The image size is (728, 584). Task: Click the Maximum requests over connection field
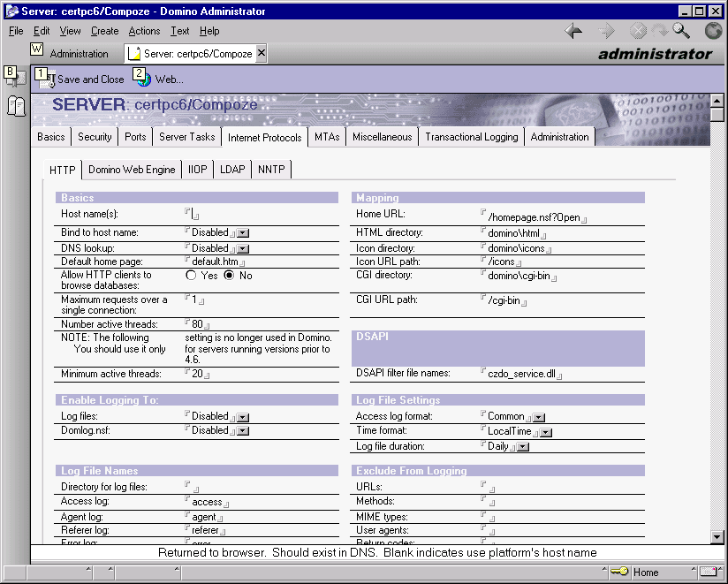[194, 300]
